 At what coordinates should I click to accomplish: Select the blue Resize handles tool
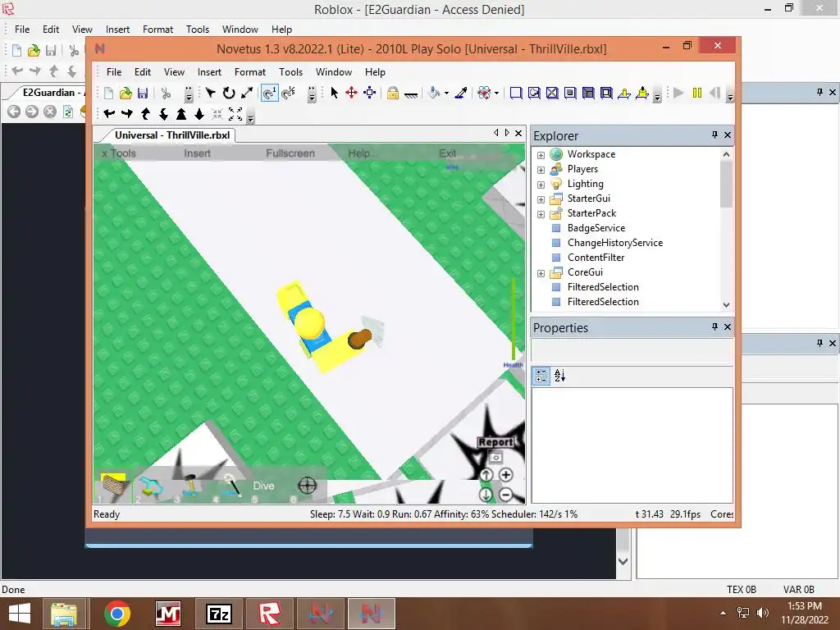click(370, 93)
